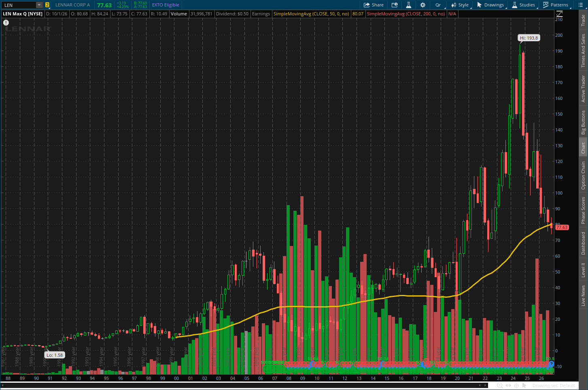The image size is (588, 390).
Task: Click the crosshair icon at bottom
Action: pos(516,386)
